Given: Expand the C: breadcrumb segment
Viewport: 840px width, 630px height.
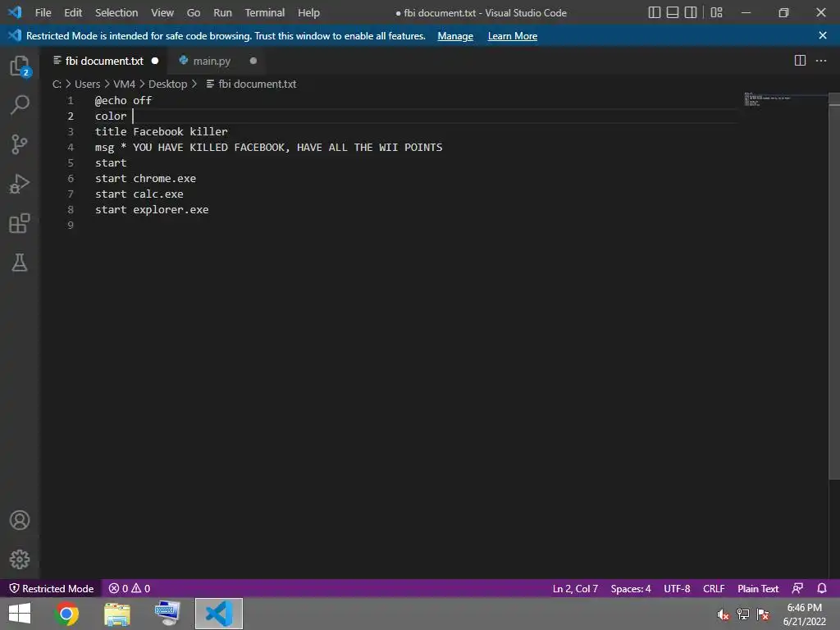Looking at the screenshot, I should point(57,84).
